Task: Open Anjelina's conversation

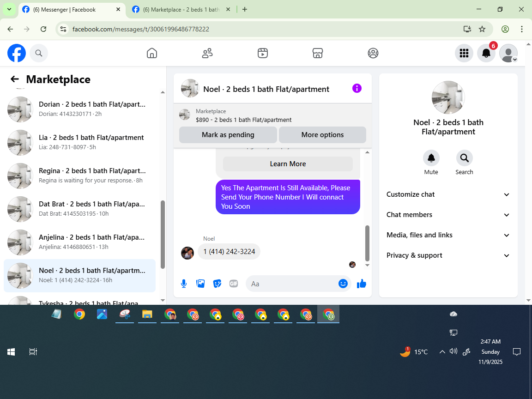Action: (80, 242)
